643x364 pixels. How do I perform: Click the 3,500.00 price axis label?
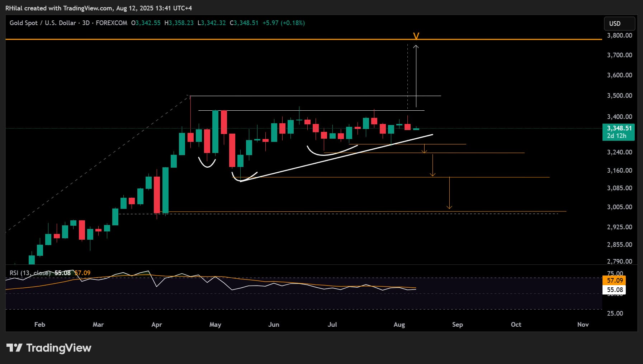pos(619,96)
